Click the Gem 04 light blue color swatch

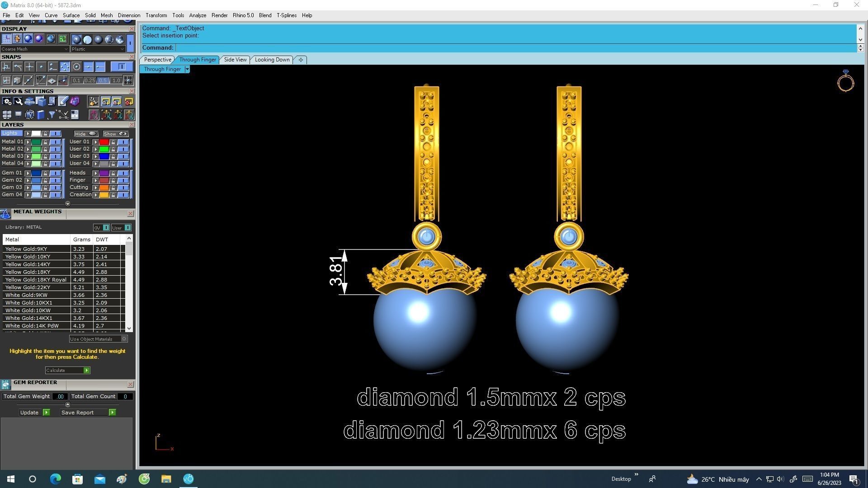coord(36,195)
